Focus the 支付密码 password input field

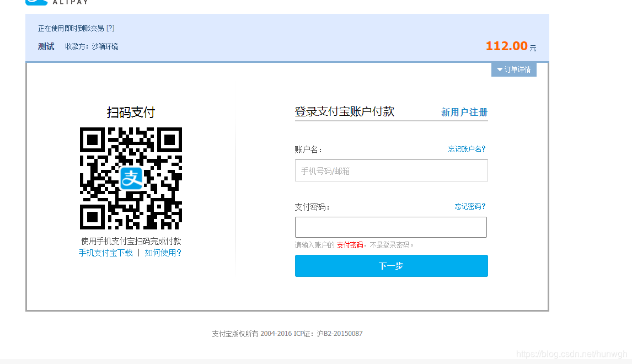(x=391, y=227)
